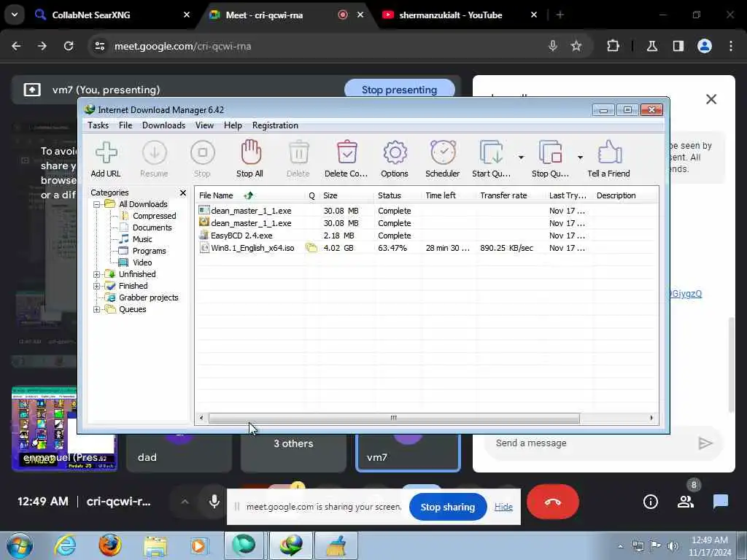Image resolution: width=747 pixels, height=560 pixels.
Task: Open the Registration menu
Action: tap(275, 125)
